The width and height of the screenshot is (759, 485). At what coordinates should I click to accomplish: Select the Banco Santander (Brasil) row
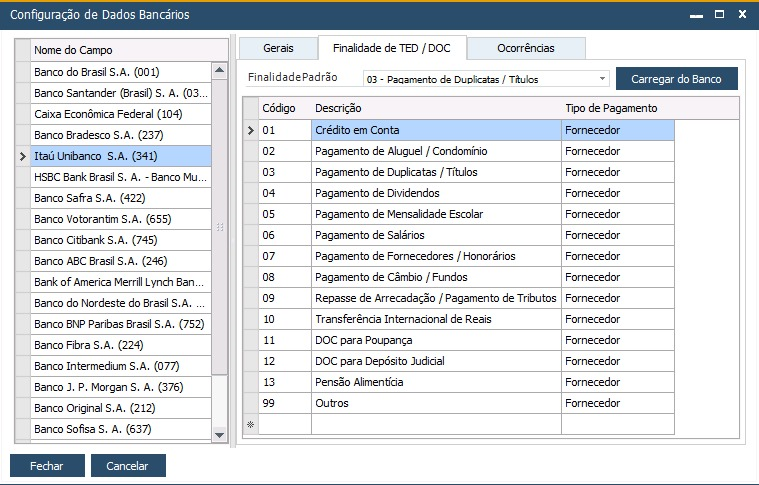click(x=121, y=93)
